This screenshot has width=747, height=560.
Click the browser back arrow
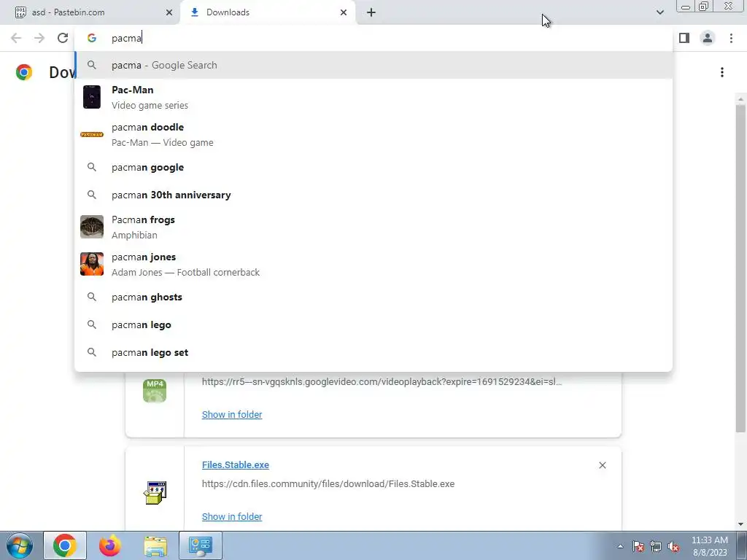pyautogui.click(x=16, y=38)
